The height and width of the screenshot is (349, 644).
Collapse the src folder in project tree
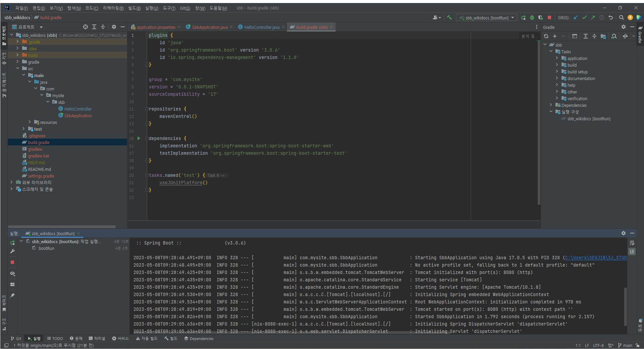(x=18, y=68)
